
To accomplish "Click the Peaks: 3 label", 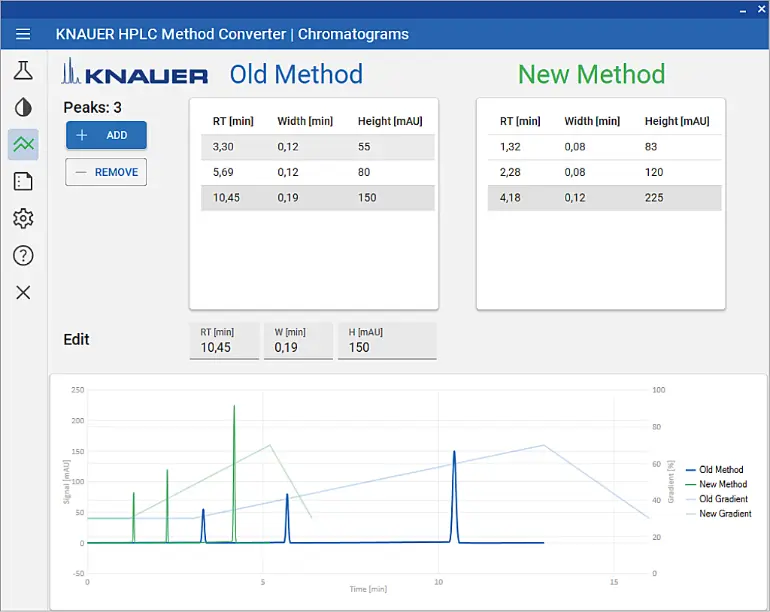I will [x=92, y=108].
